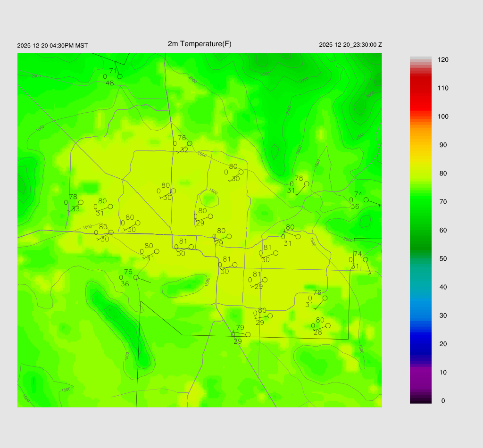Select the station circle with 78 over 31

[307, 184]
